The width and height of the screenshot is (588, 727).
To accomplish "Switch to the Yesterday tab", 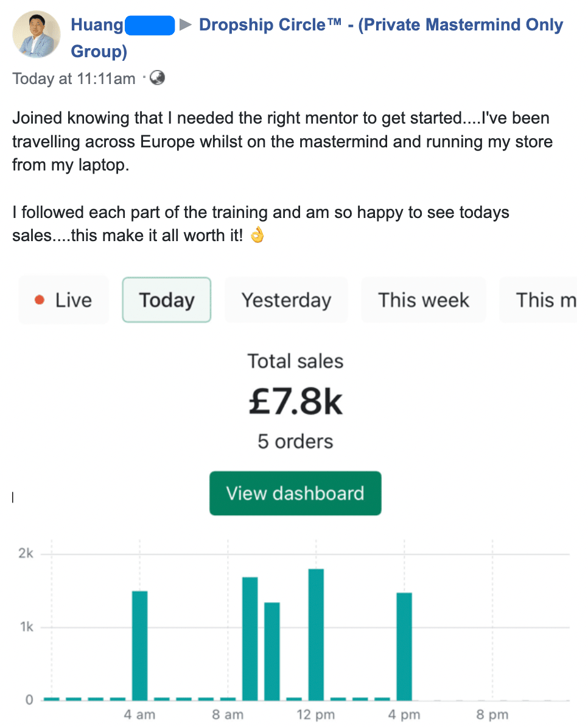I will click(x=286, y=300).
